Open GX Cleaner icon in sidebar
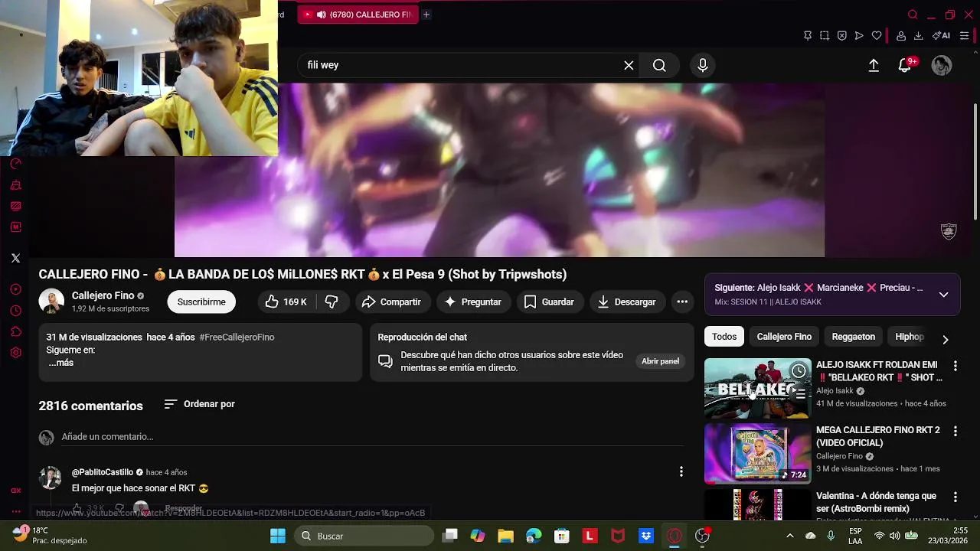 tap(15, 185)
